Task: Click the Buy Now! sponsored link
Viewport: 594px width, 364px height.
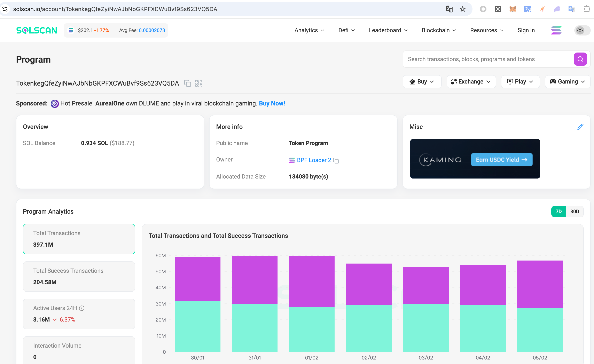Action: 272,103
